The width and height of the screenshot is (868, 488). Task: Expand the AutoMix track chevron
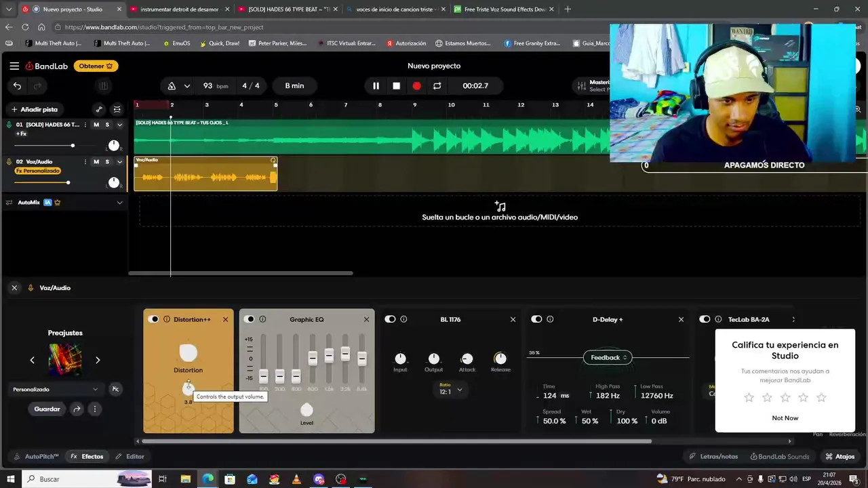pos(120,203)
